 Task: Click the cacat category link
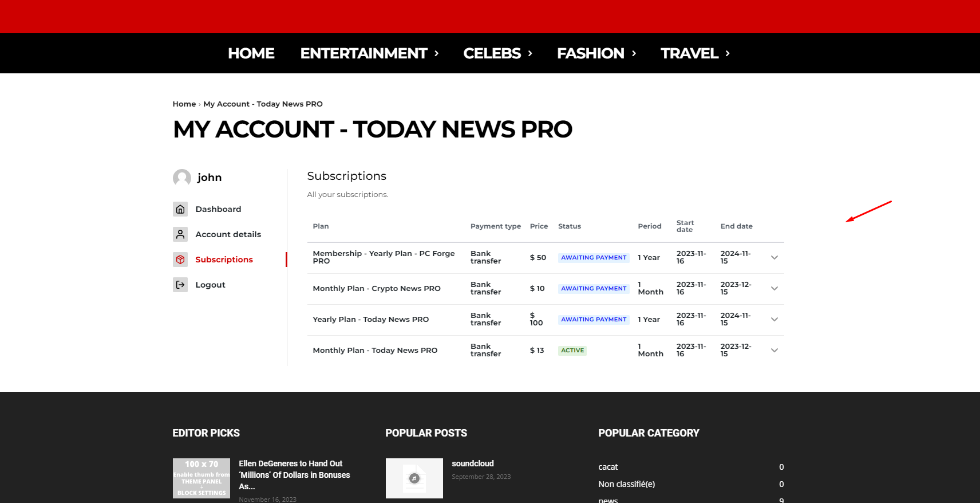[x=608, y=467]
